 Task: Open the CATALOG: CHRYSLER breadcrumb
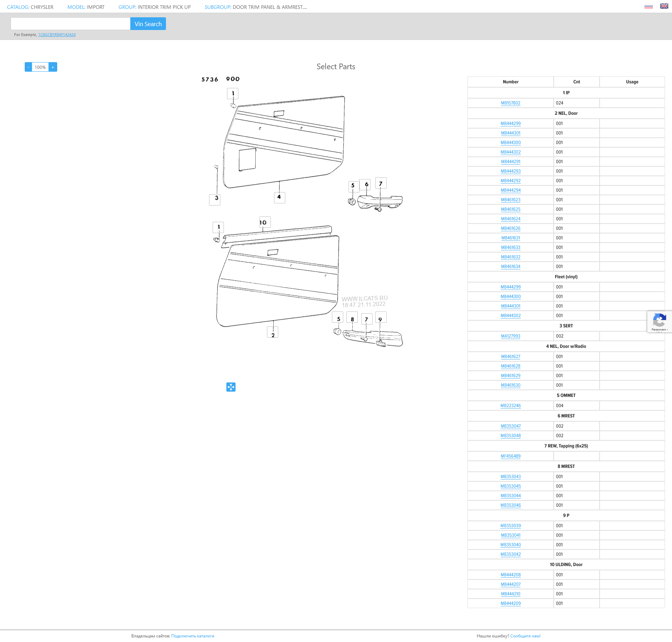pos(30,7)
